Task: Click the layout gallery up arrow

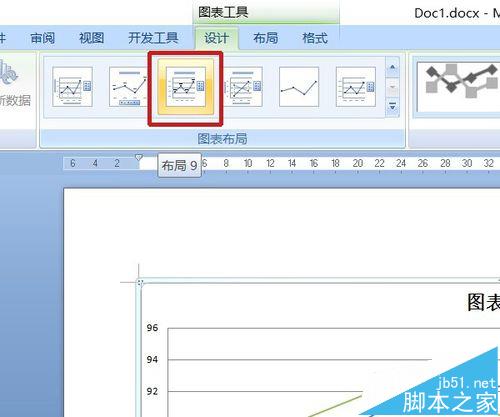Action: coord(392,68)
